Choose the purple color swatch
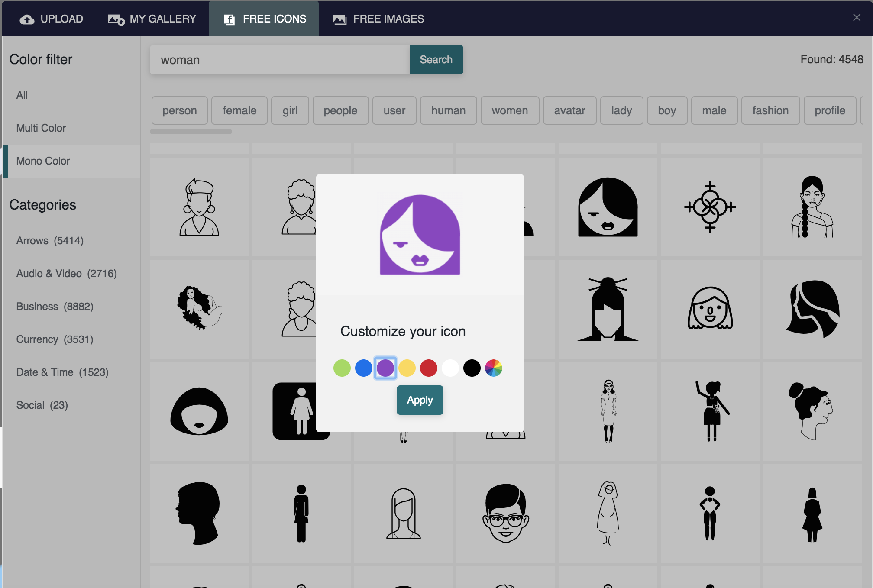The height and width of the screenshot is (588, 873). (x=385, y=368)
